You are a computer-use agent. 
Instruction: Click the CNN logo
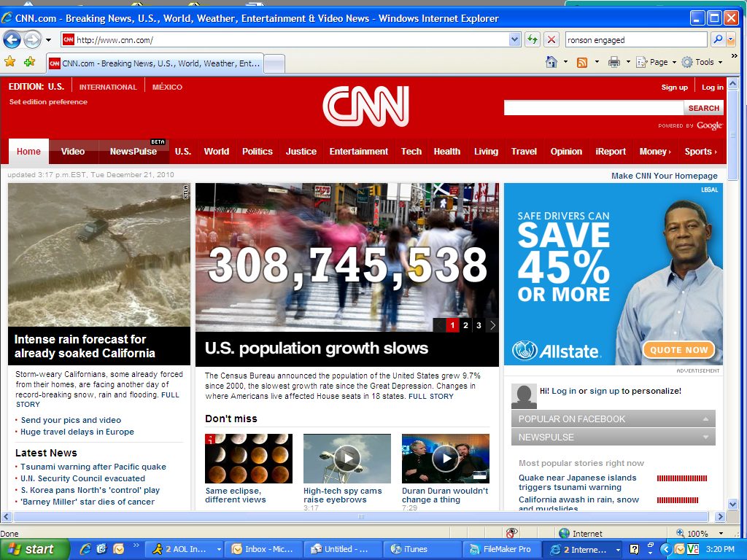tap(365, 106)
